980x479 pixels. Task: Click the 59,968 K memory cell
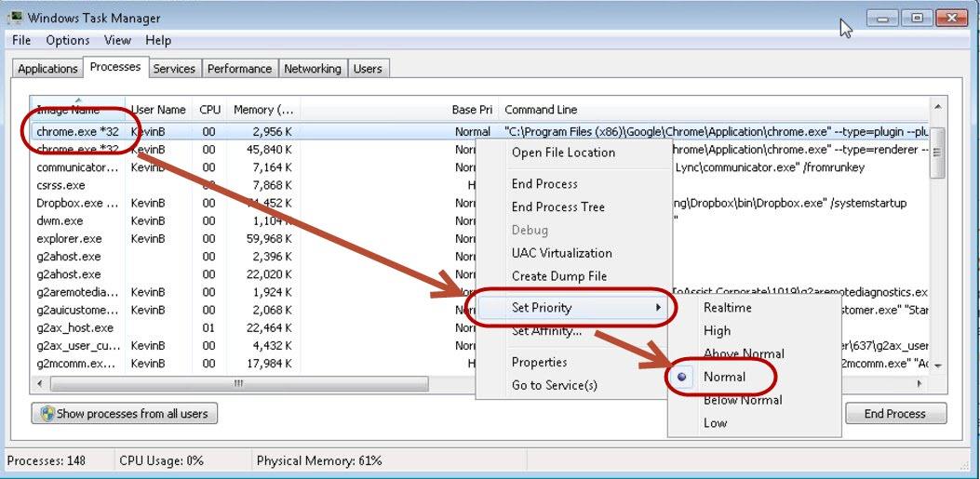pyautogui.click(x=267, y=238)
